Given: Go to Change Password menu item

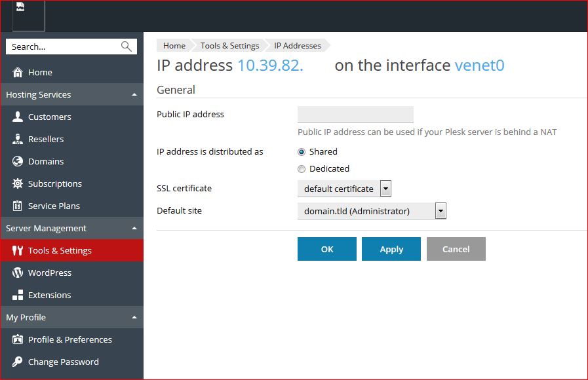Looking at the screenshot, I should pyautogui.click(x=63, y=362).
